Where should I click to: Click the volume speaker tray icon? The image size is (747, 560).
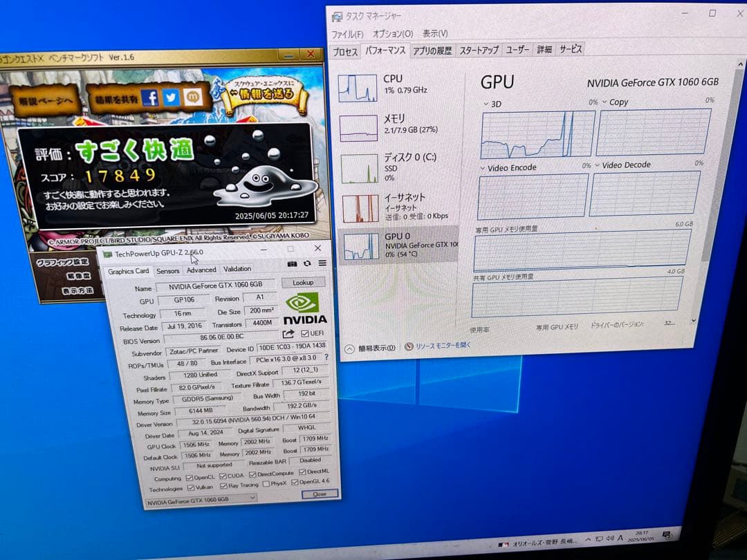(610, 539)
